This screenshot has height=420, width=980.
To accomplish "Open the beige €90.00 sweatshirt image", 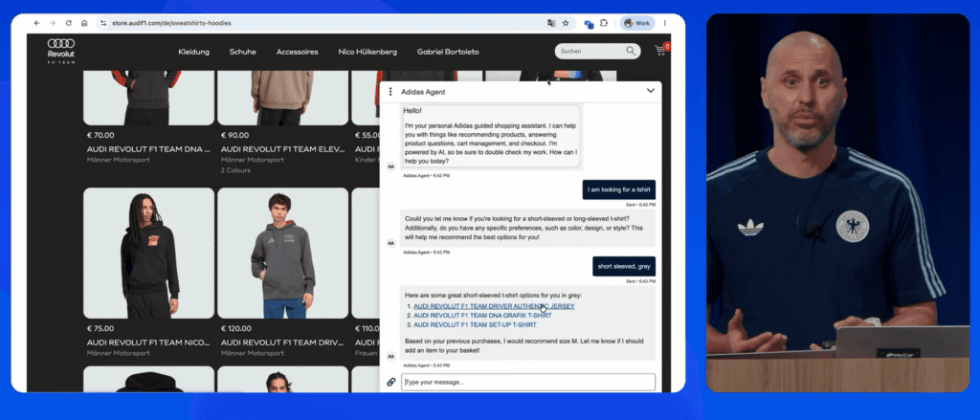I will [282, 98].
